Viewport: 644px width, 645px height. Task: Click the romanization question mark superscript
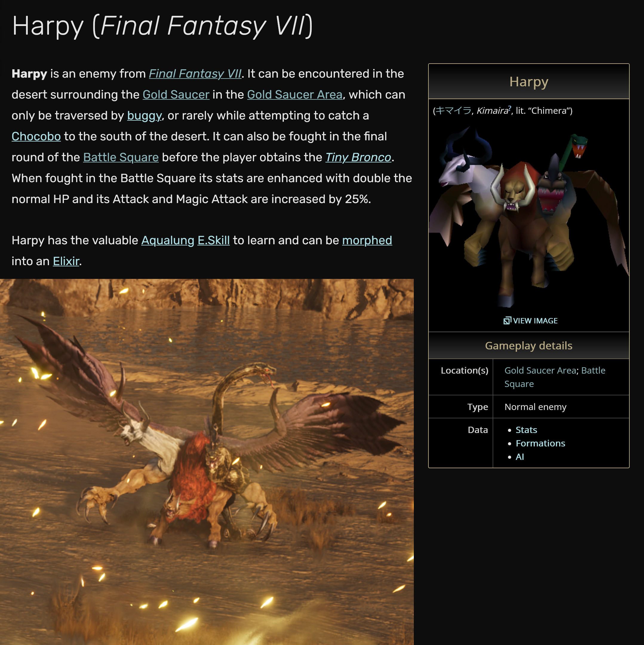click(x=510, y=108)
